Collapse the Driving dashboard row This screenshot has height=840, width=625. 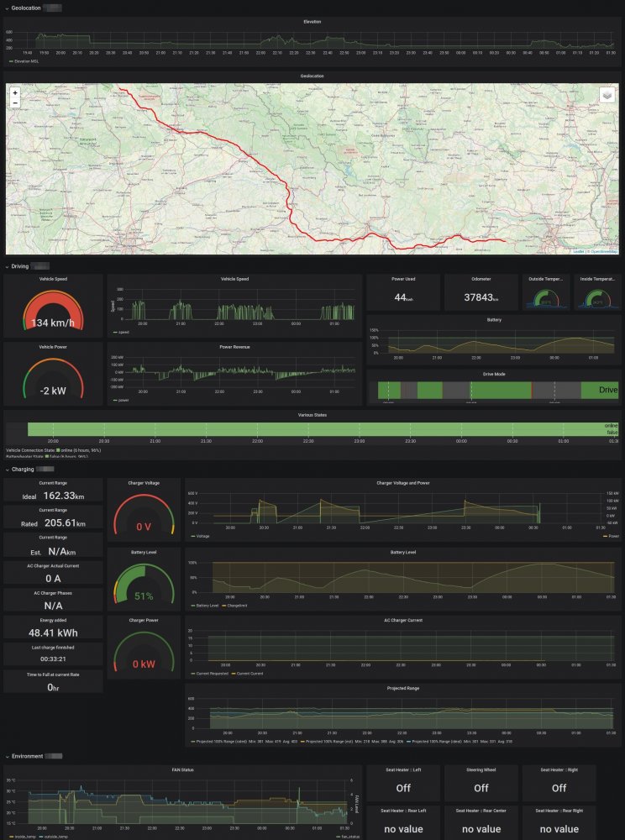17,266
